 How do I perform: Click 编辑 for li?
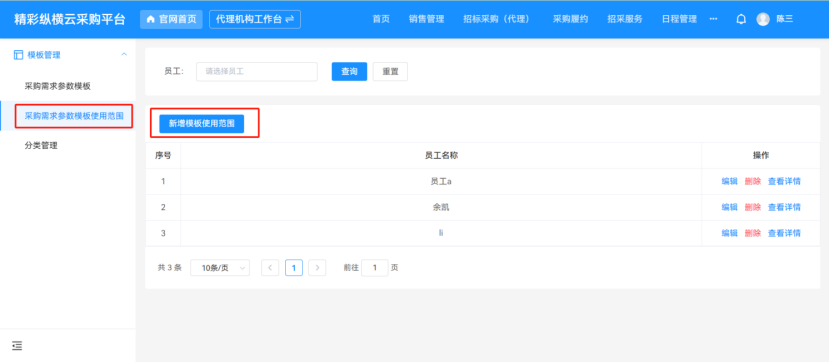click(730, 233)
